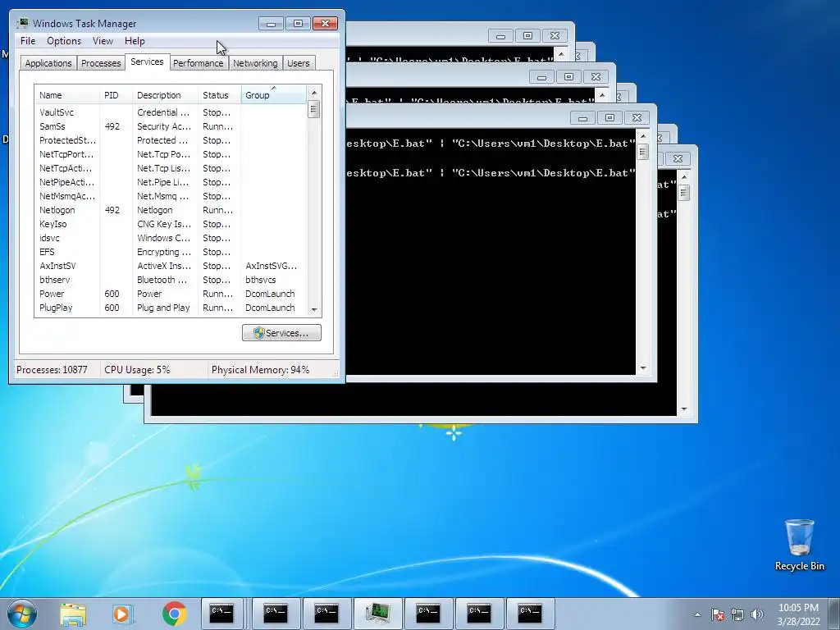
Task: Click the network tray icon
Action: tap(737, 614)
